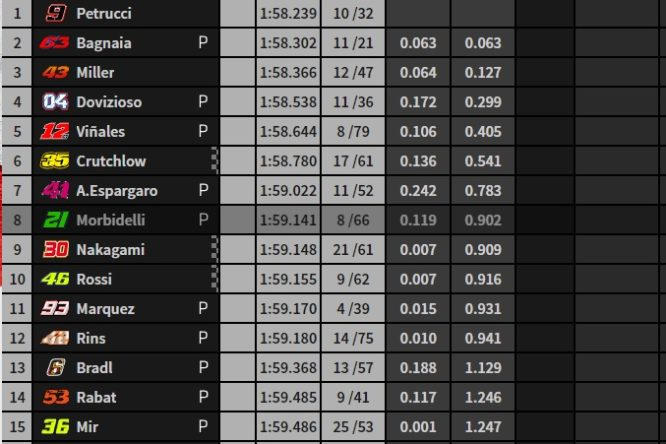Click Mir's lap count 25 /53
The image size is (666, 444).
353,427
